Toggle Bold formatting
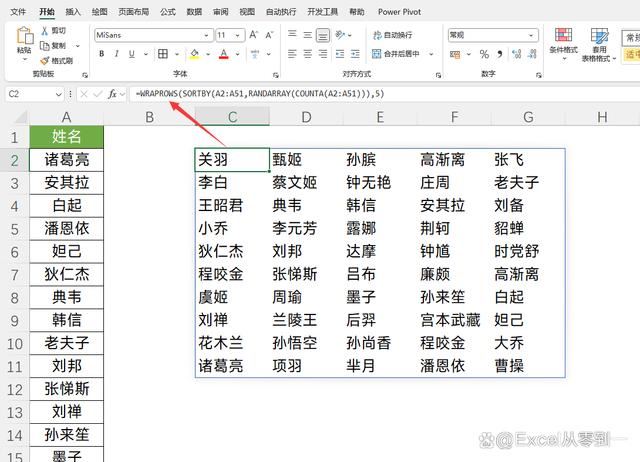The height and width of the screenshot is (462, 640). pyautogui.click(x=102, y=54)
